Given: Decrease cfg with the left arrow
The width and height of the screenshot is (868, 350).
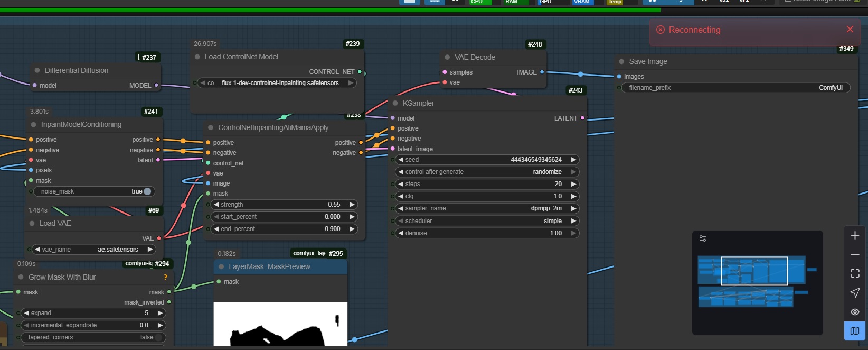Looking at the screenshot, I should pyautogui.click(x=401, y=196).
